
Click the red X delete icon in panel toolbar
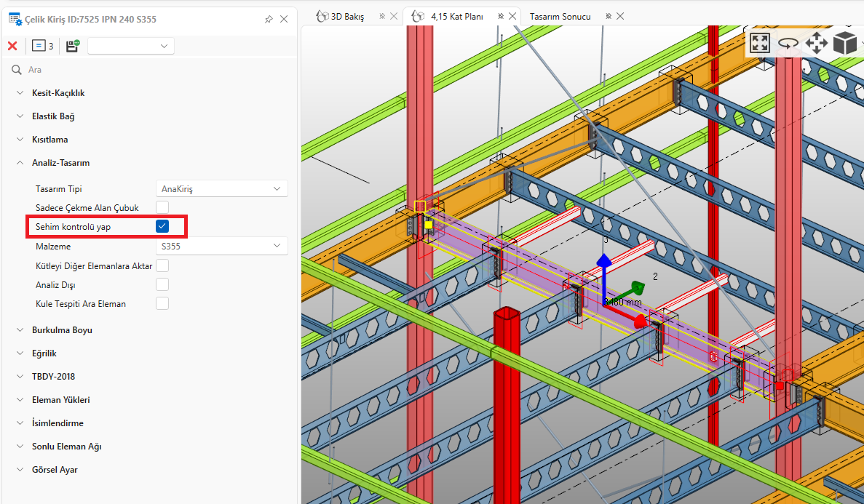(12, 46)
